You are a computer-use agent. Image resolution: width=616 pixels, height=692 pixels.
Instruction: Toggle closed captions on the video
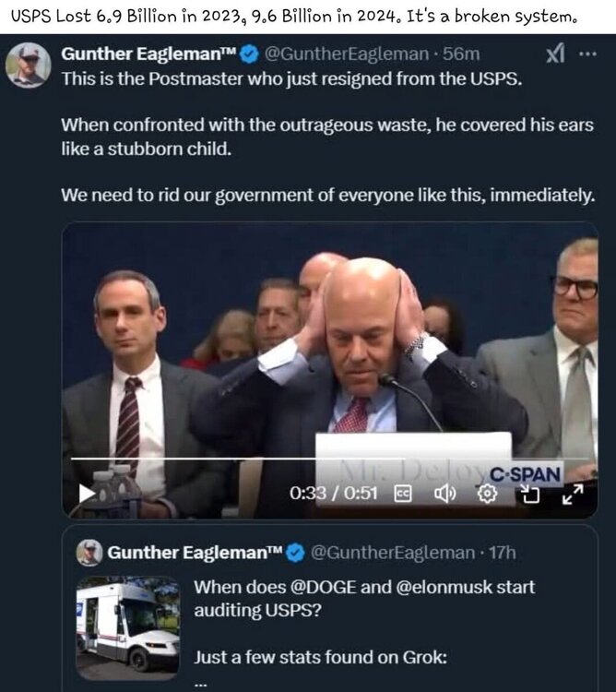pyautogui.click(x=402, y=493)
